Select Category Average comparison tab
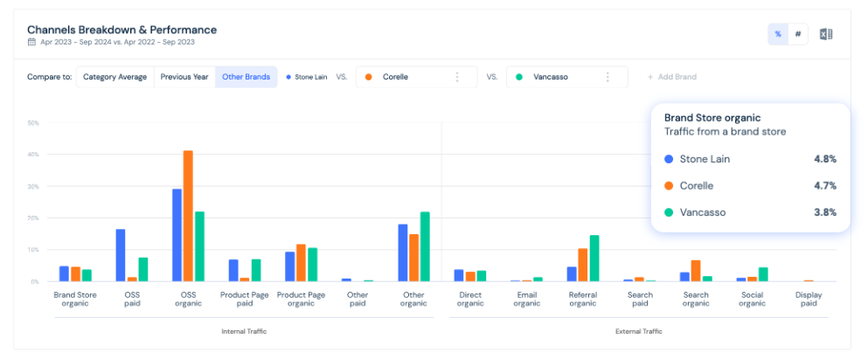The width and height of the screenshot is (868, 359). click(115, 77)
